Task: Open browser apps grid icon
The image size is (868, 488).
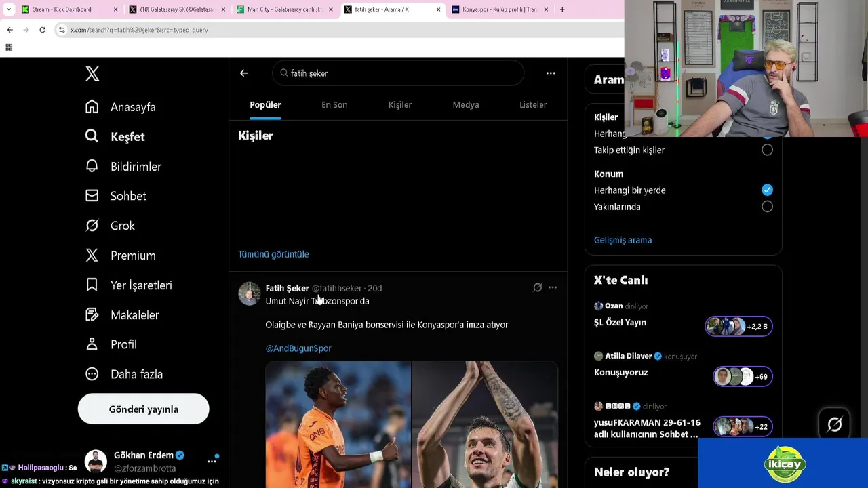Action: tap(9, 47)
